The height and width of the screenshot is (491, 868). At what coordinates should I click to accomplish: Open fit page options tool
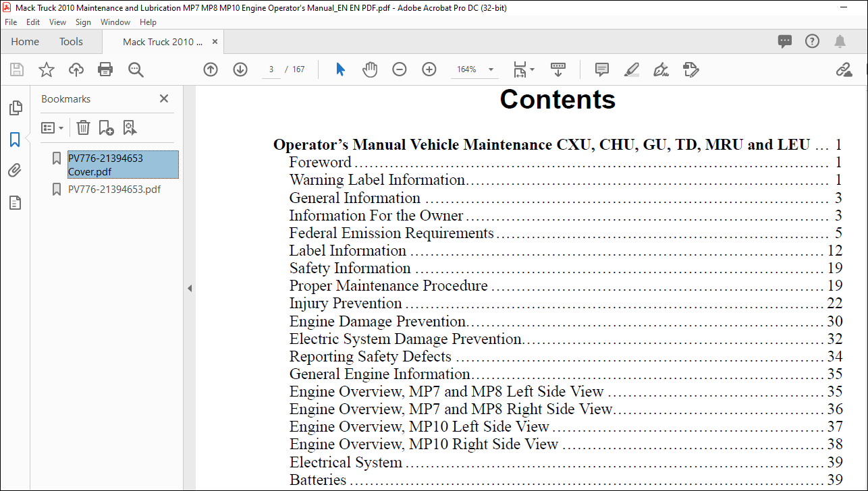524,69
